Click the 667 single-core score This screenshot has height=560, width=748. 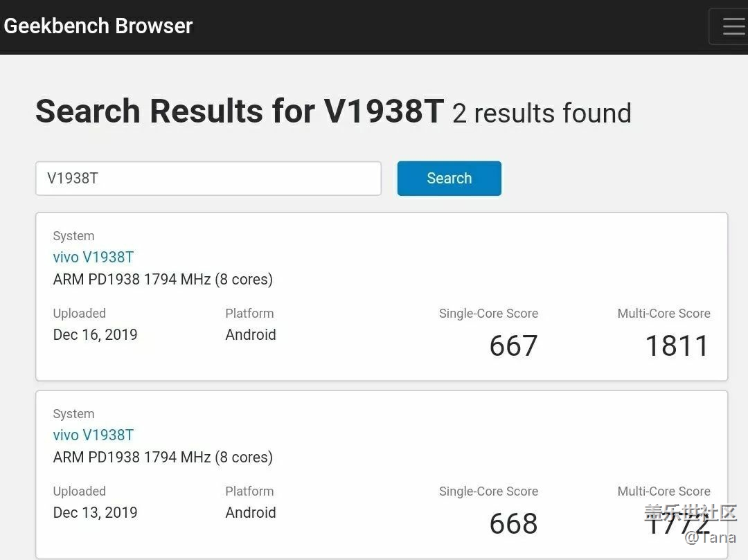click(513, 345)
